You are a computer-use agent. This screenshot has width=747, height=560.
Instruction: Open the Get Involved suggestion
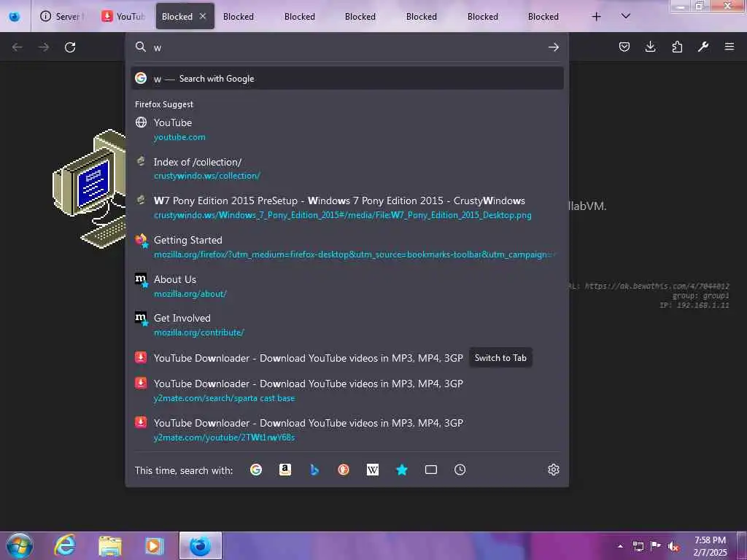tap(347, 324)
